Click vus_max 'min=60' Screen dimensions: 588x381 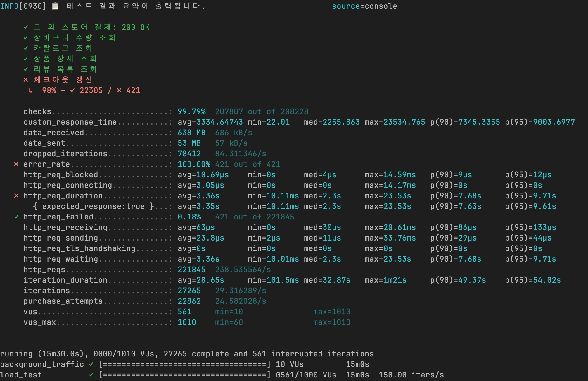229,322
